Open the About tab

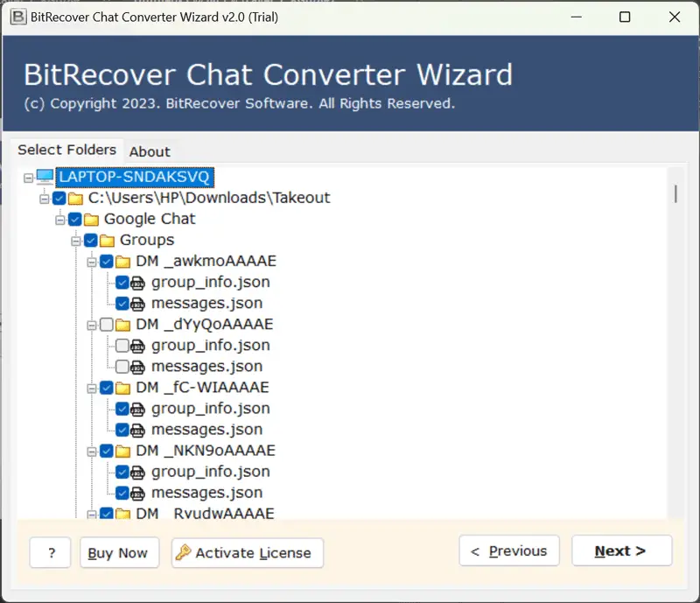[150, 152]
